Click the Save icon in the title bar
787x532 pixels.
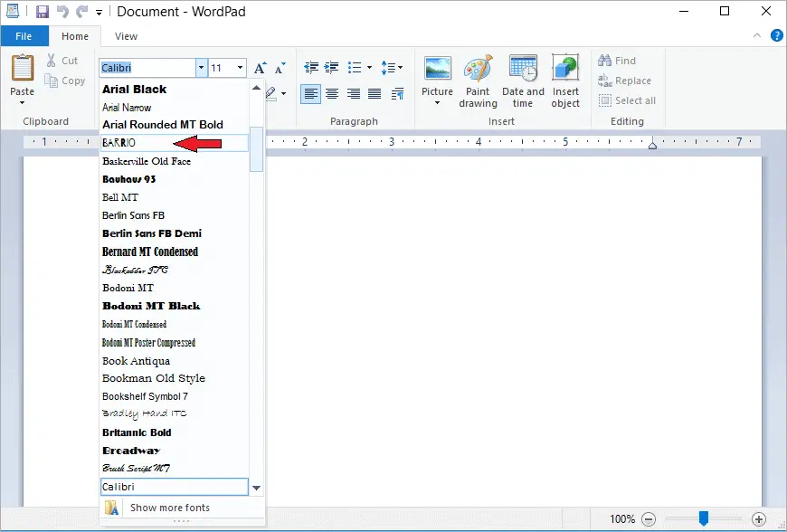click(43, 11)
